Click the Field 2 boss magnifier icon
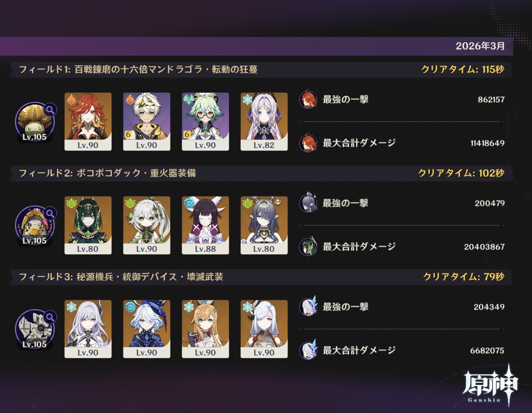532x413 pixels. pyautogui.click(x=50, y=213)
